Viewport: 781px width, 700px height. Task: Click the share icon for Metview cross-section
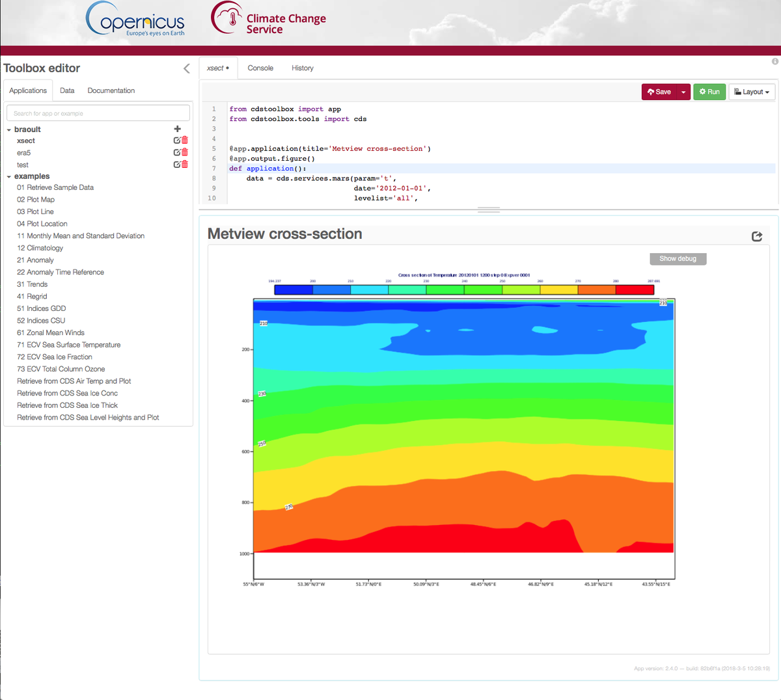[757, 236]
